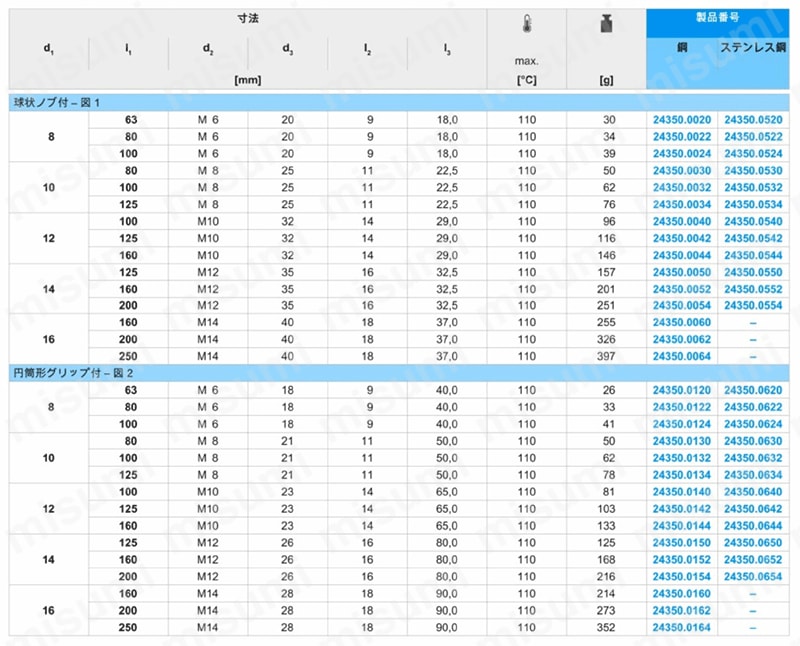Click the weight value 352
This screenshot has width=800, height=646.
(606, 627)
